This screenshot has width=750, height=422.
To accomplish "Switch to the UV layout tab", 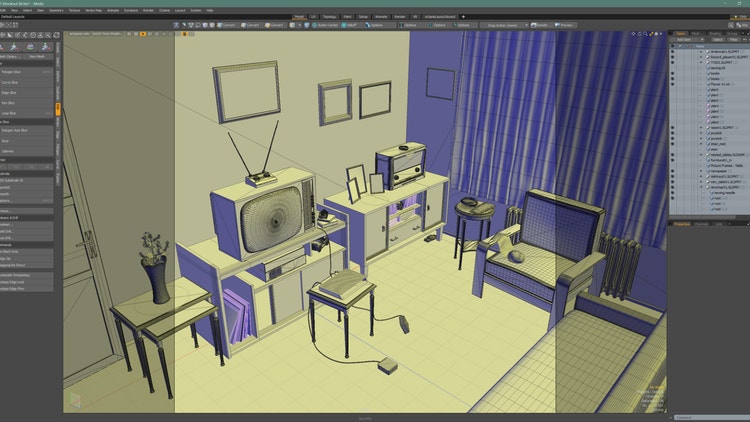I will click(313, 17).
